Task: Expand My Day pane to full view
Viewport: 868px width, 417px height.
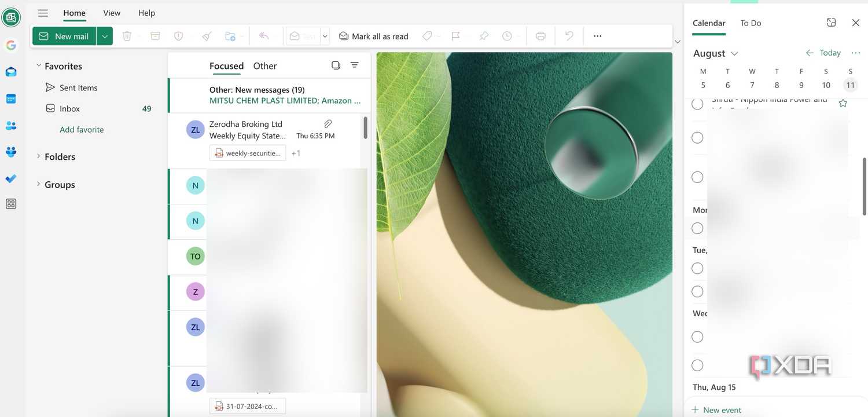Action: click(x=832, y=23)
